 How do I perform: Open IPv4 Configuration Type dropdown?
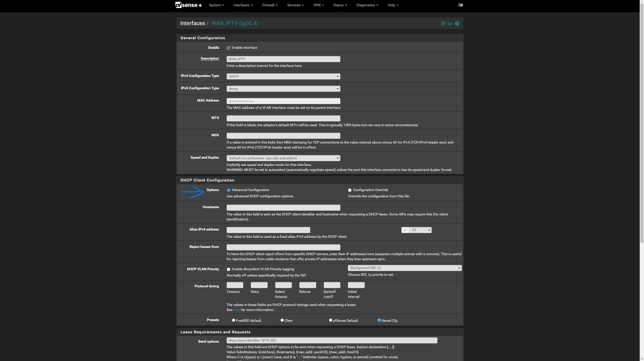[x=283, y=76]
